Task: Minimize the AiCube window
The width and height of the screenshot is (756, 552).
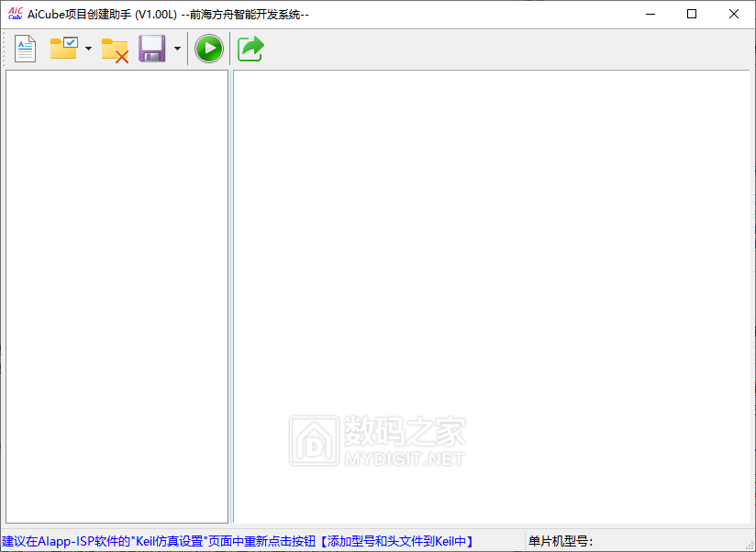Action: (x=650, y=14)
